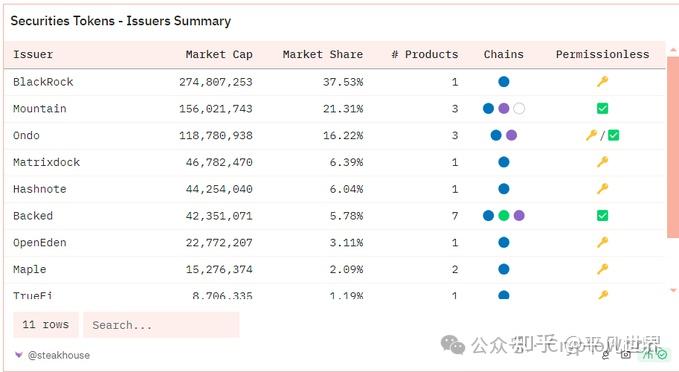Click the BlackRock permissioned key icon
This screenshot has height=372, width=679.
coord(602,81)
